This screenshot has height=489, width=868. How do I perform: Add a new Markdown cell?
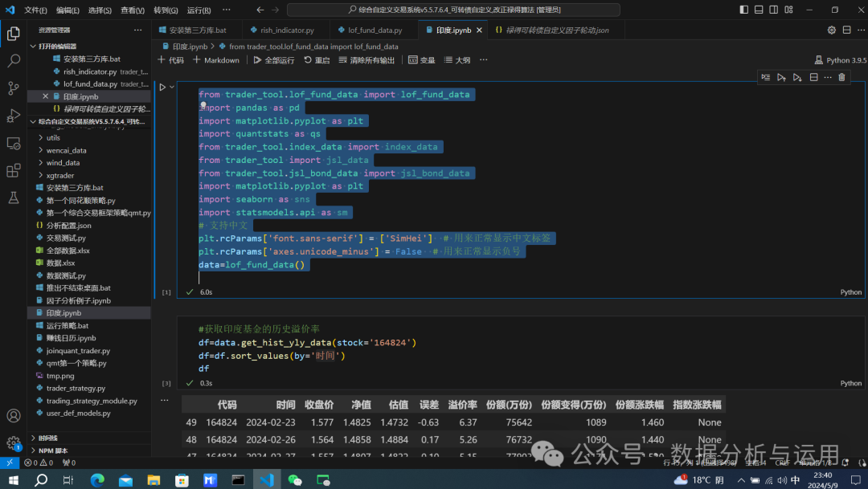(x=216, y=59)
